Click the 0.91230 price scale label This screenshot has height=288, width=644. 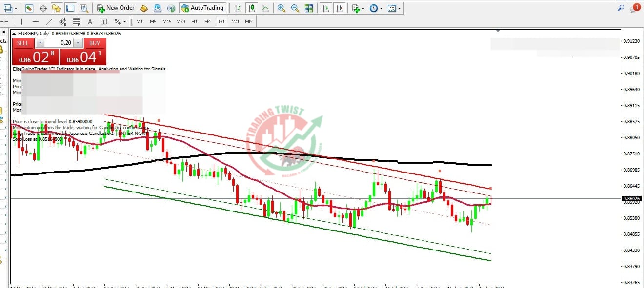631,41
